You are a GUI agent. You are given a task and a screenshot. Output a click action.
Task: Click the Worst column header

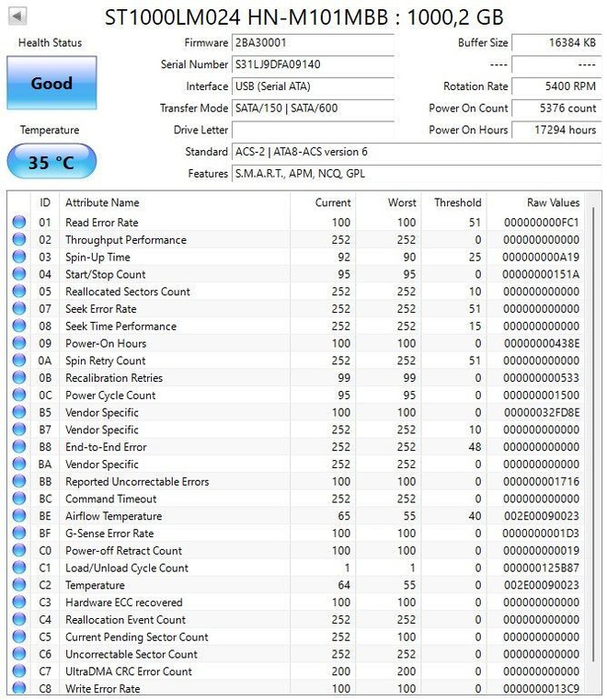pos(402,202)
